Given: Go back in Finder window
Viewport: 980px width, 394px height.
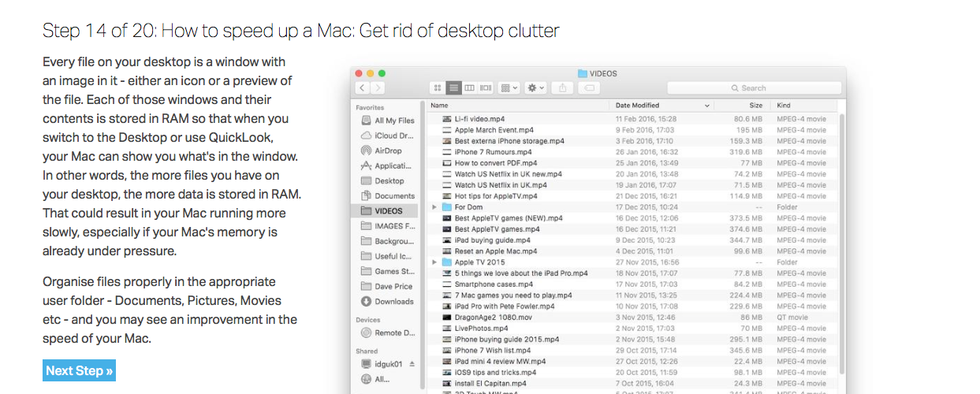Looking at the screenshot, I should pos(363,88).
